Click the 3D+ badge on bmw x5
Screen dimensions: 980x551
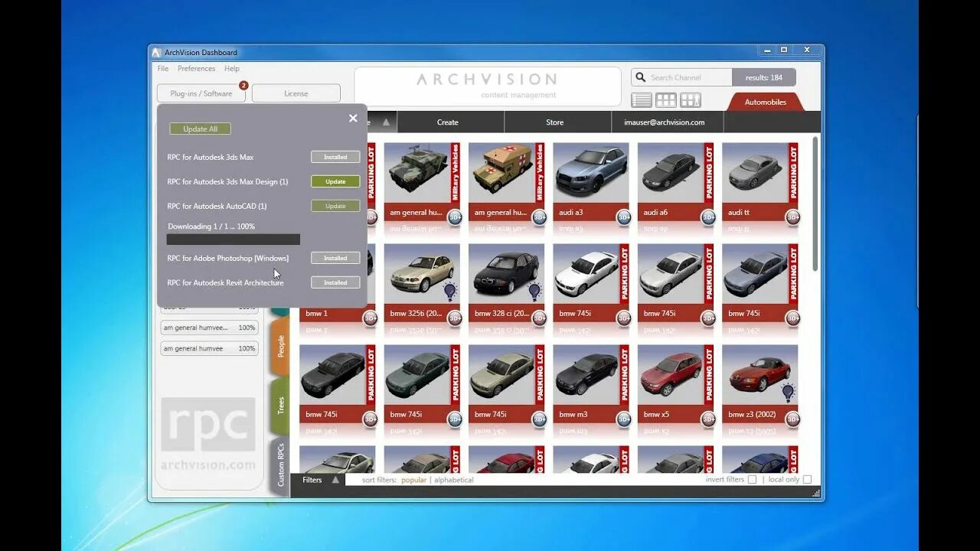708,419
